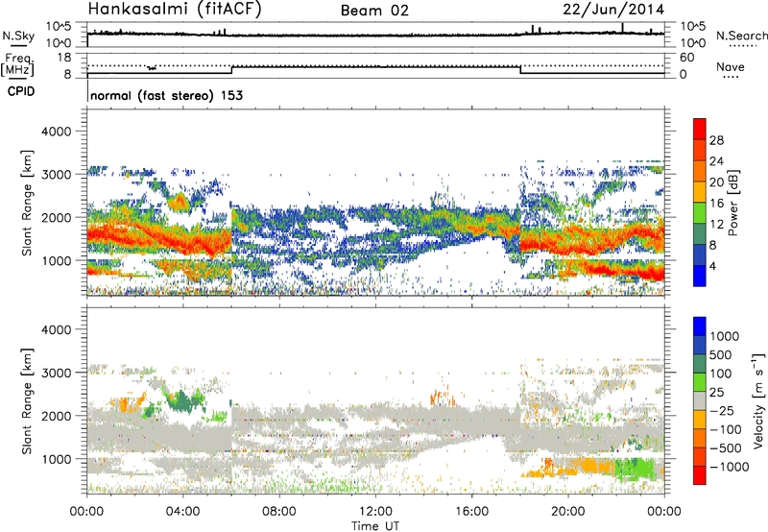This screenshot has height=532, width=768.
Task: Click the "18" frequency axis tick label
Action: pyautogui.click(x=64, y=58)
